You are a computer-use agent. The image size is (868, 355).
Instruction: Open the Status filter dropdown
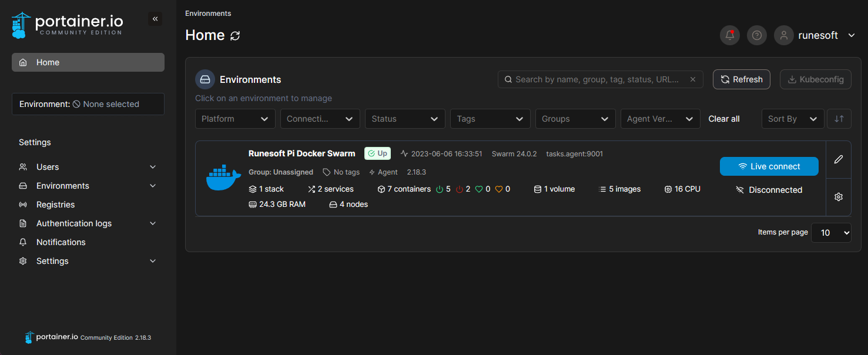tap(405, 119)
